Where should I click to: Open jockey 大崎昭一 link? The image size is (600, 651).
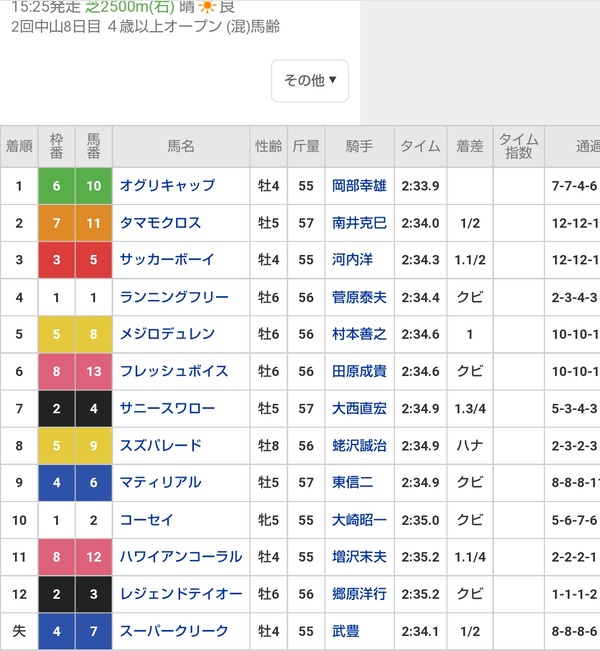(x=359, y=520)
